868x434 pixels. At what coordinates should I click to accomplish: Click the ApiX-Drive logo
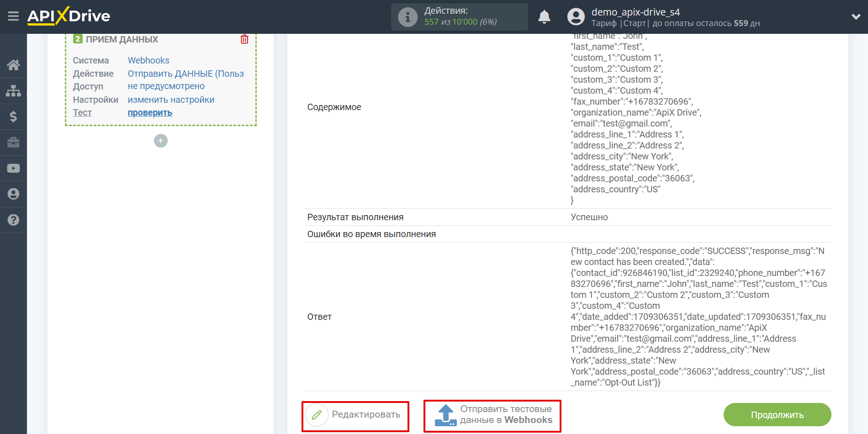(69, 16)
